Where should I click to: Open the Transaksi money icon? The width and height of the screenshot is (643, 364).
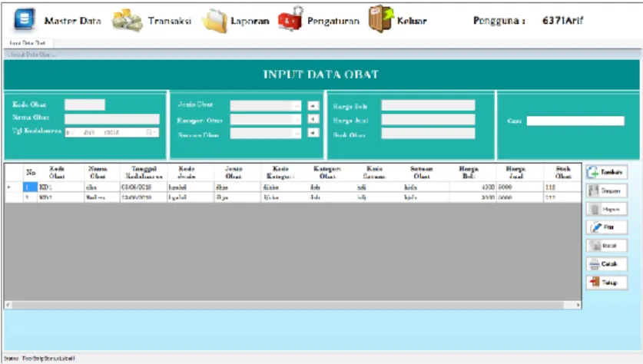(x=127, y=20)
